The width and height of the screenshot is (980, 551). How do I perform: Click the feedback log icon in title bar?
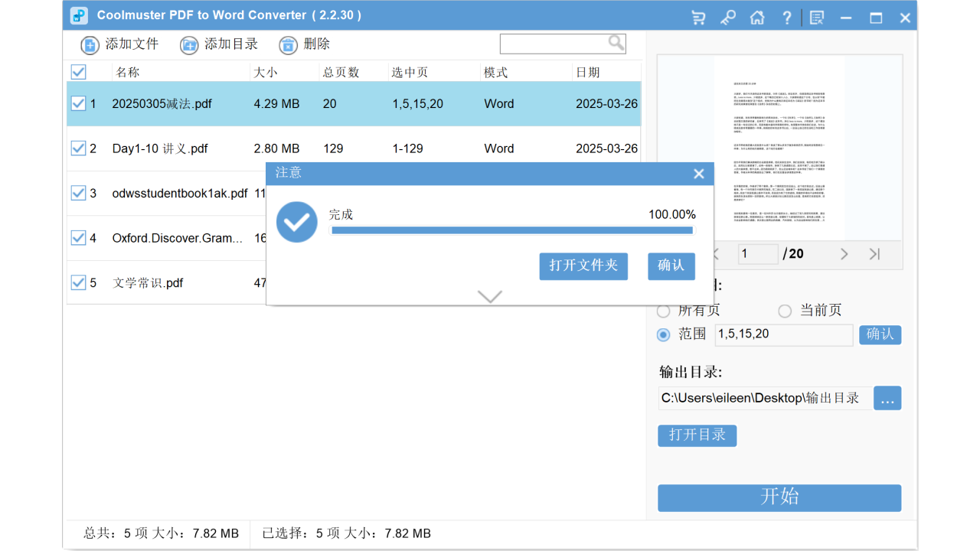[816, 16]
